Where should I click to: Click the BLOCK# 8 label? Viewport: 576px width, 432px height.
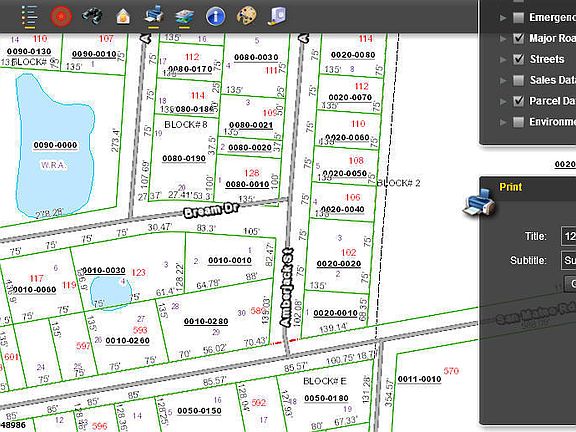pyautogui.click(x=186, y=125)
